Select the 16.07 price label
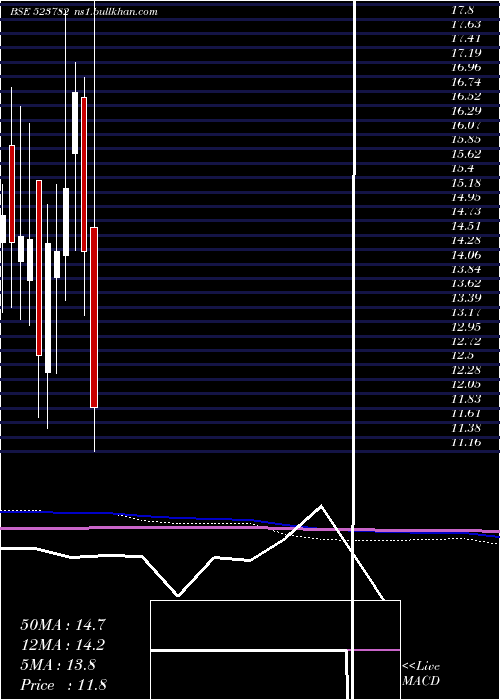 466,125
